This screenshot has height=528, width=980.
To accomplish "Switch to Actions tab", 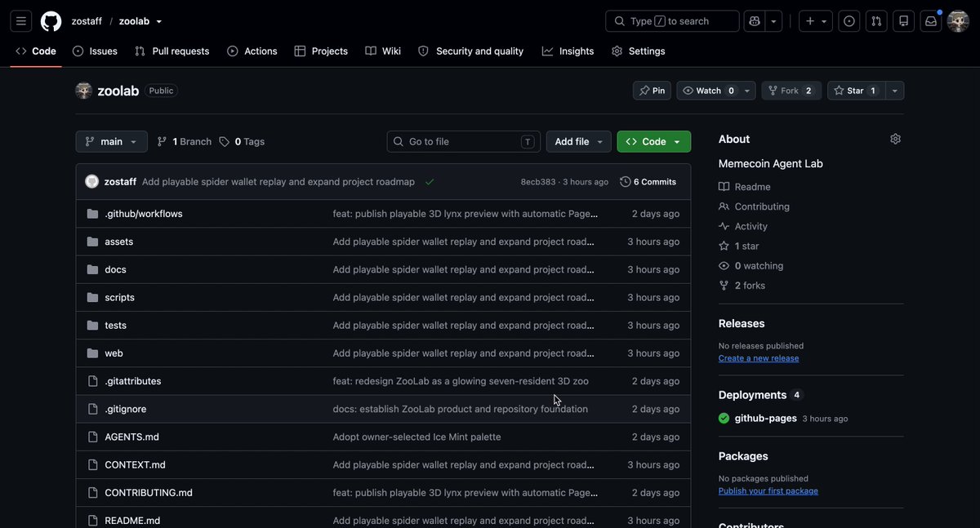I will 252,51.
